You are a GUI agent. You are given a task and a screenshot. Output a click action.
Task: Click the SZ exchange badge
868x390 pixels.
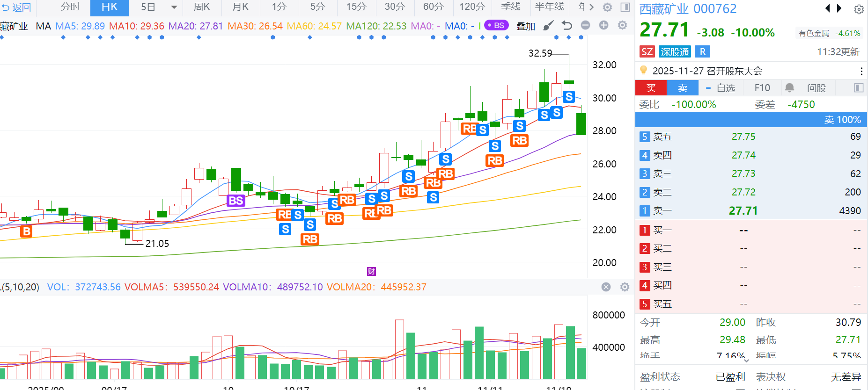tap(647, 51)
